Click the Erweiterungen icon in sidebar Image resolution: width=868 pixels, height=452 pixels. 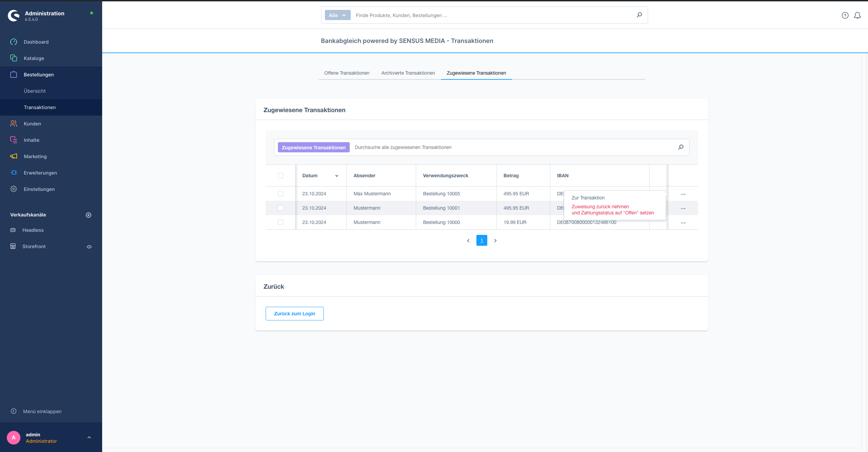(14, 172)
